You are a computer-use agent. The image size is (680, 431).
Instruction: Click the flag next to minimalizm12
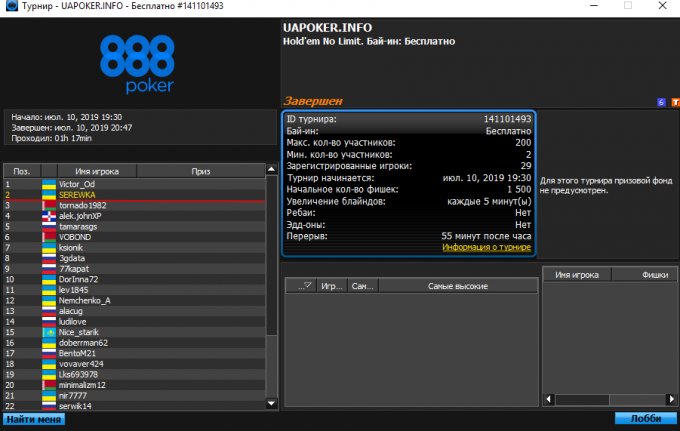(49, 385)
